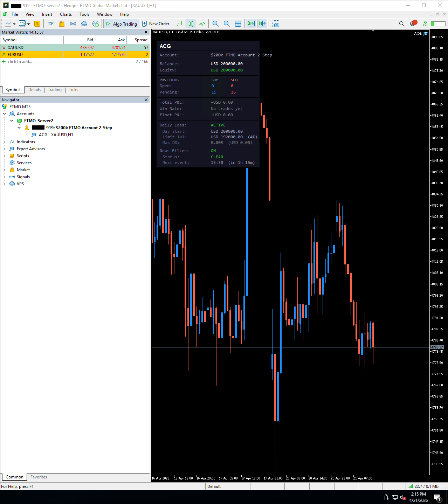Sort Market Watch by Bid column
The height and width of the screenshot is (504, 448).
(x=79, y=40)
